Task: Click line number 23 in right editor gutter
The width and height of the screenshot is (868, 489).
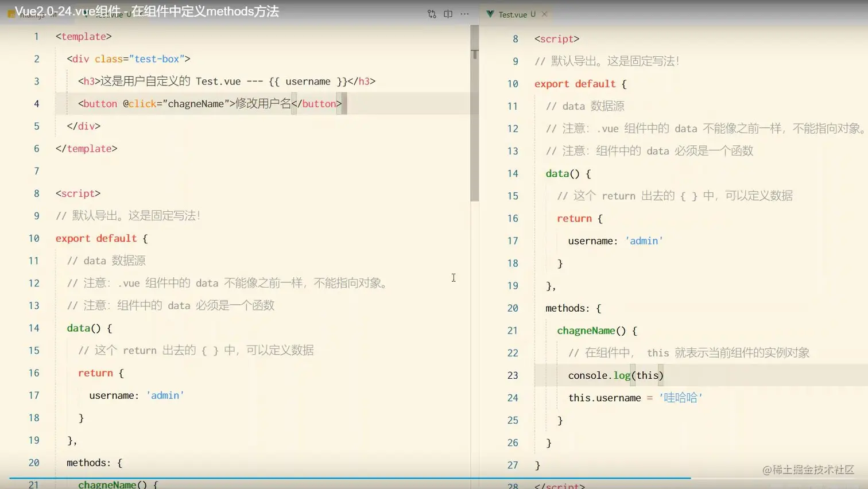Action: (513, 375)
